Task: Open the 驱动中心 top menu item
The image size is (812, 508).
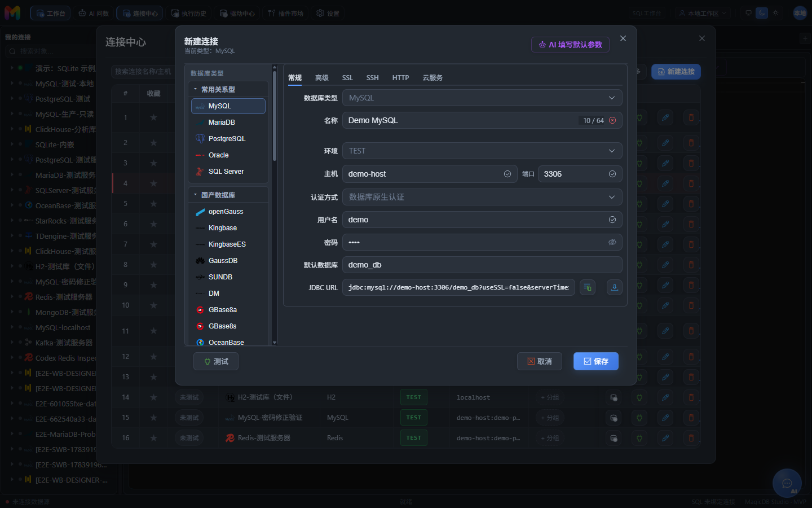Action: [237, 13]
